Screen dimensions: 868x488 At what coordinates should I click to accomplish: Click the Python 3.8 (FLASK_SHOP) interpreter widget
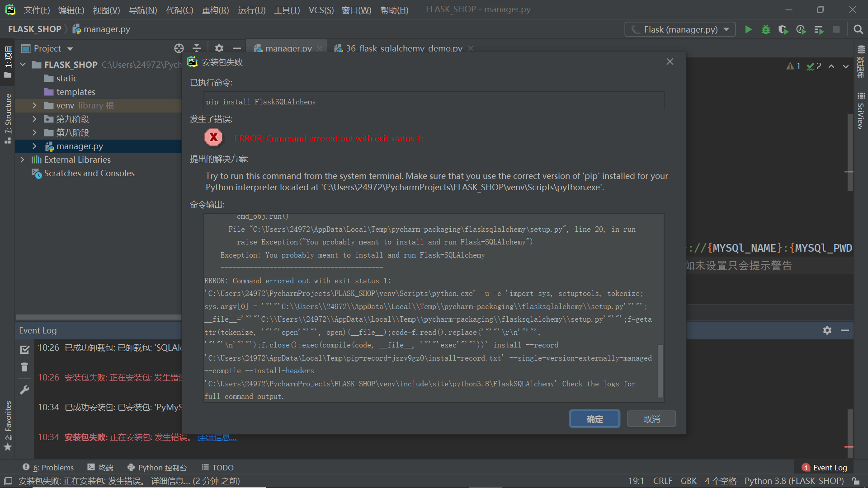point(794,481)
